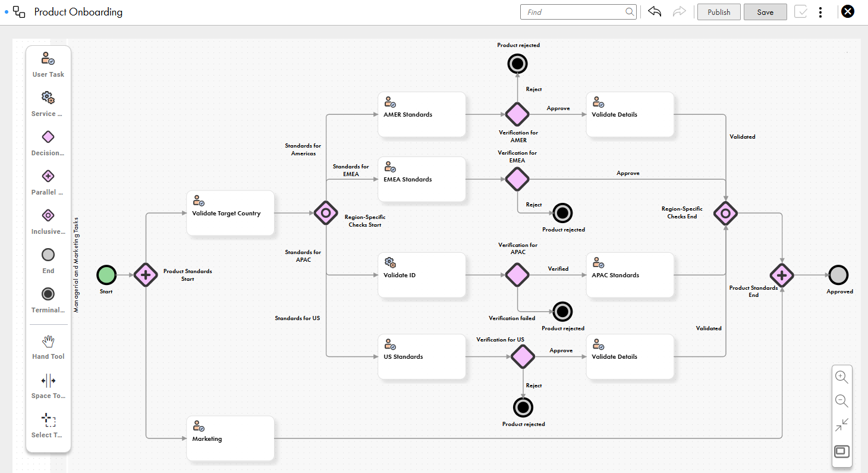Screen dimensions: 868x473
Task: Select Region-Specific Checks End inclusive gateway
Action: pyautogui.click(x=725, y=212)
